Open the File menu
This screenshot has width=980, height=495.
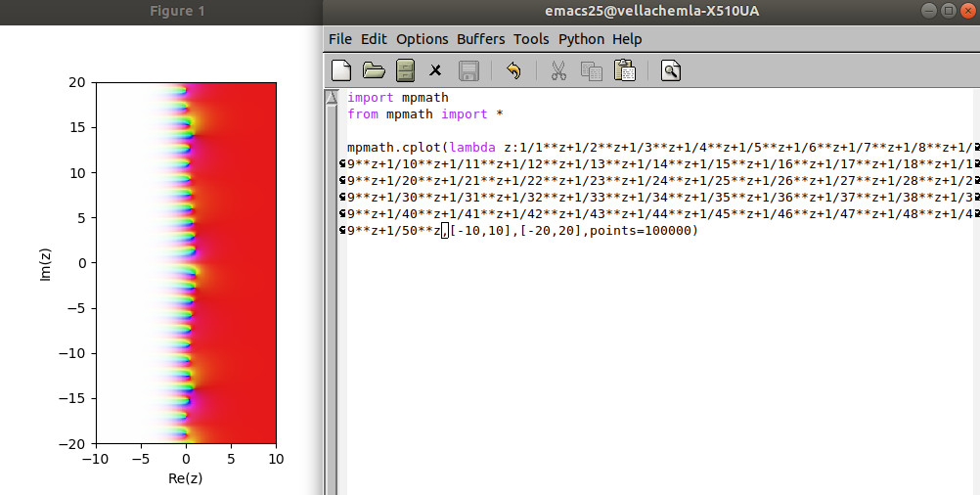340,39
